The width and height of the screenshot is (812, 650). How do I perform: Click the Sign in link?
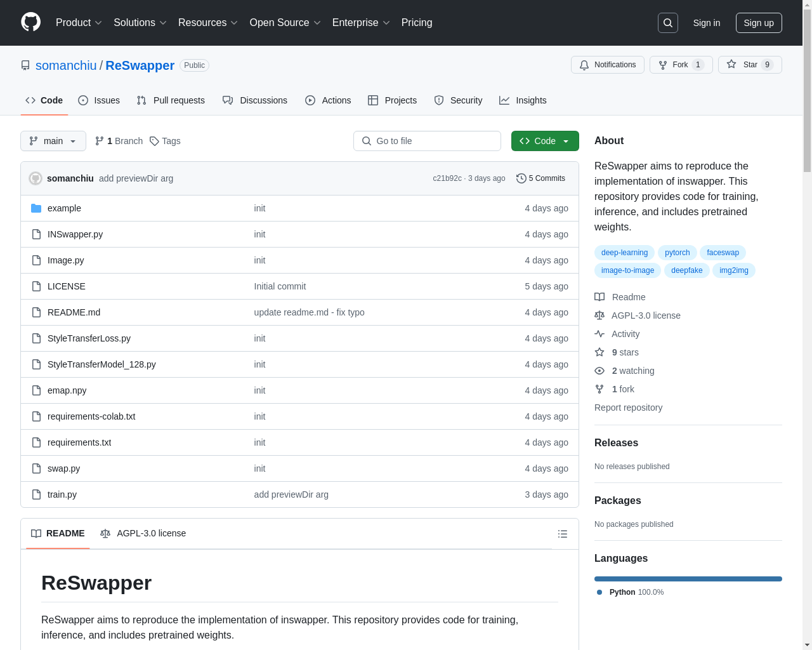pyautogui.click(x=707, y=23)
